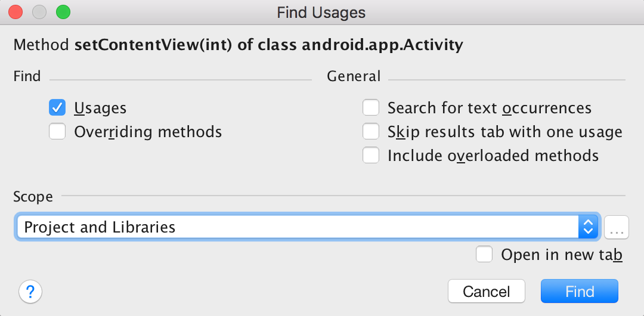The width and height of the screenshot is (644, 316).
Task: Open the help question mark icon
Action: pos(30,292)
